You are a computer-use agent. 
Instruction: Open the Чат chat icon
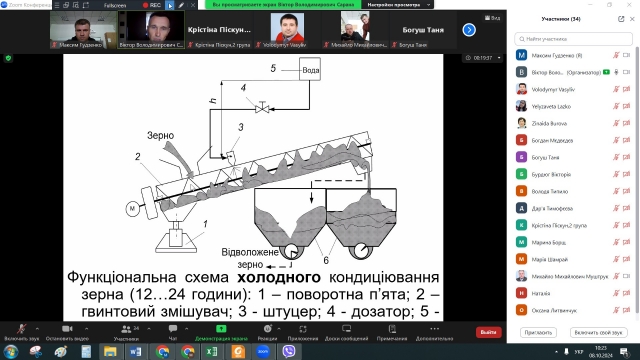click(173, 328)
